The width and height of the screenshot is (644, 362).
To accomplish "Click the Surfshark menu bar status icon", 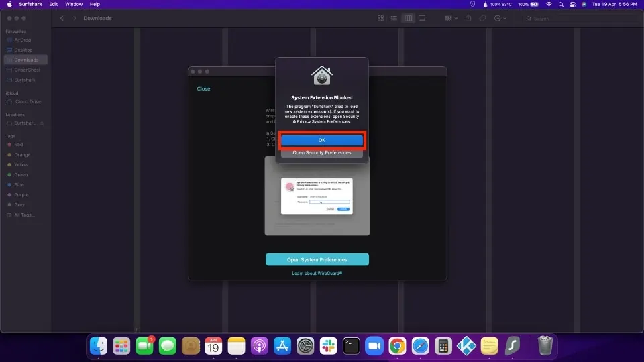I will [x=472, y=4].
